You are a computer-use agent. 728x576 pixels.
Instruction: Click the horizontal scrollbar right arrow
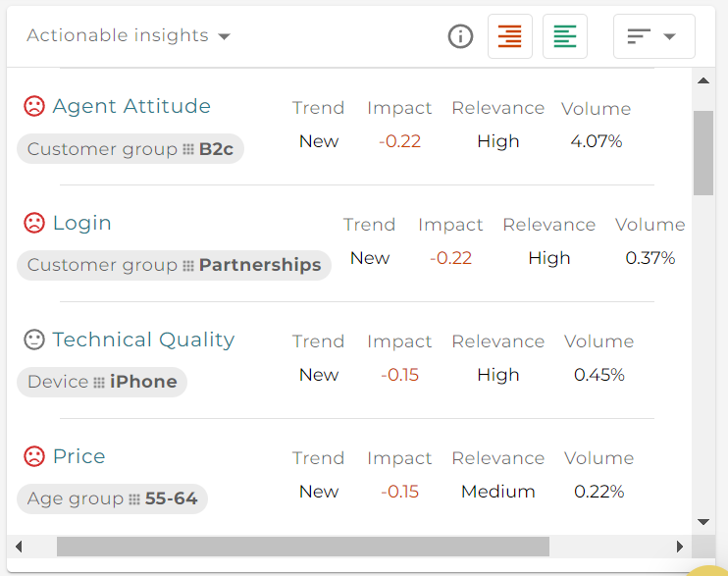pos(680,547)
